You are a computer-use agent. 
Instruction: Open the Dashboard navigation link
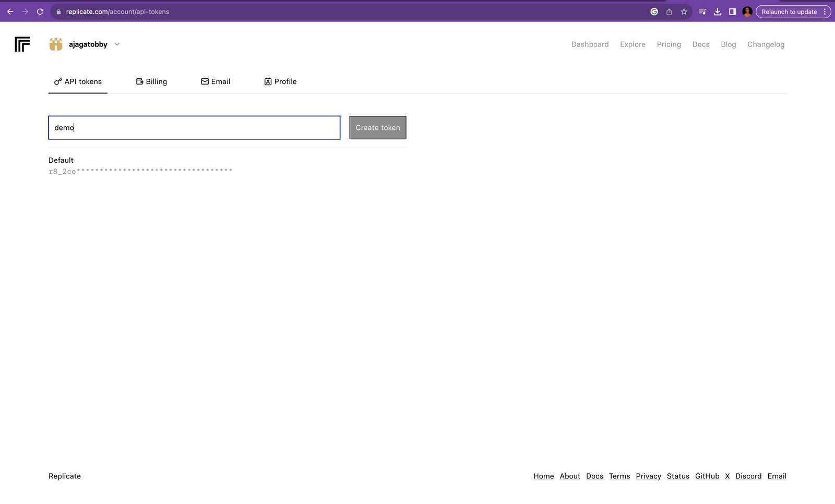tap(590, 44)
